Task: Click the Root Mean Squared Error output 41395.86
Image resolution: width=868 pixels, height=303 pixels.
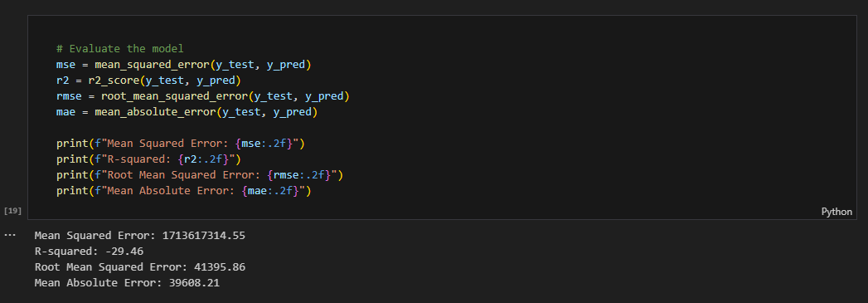Action: tap(220, 267)
